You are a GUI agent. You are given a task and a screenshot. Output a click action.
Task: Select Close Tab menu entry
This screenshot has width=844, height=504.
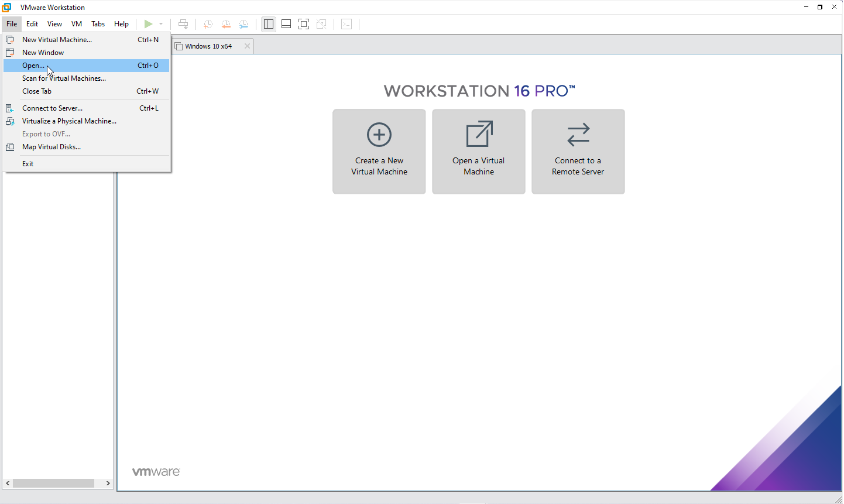[x=87, y=91]
